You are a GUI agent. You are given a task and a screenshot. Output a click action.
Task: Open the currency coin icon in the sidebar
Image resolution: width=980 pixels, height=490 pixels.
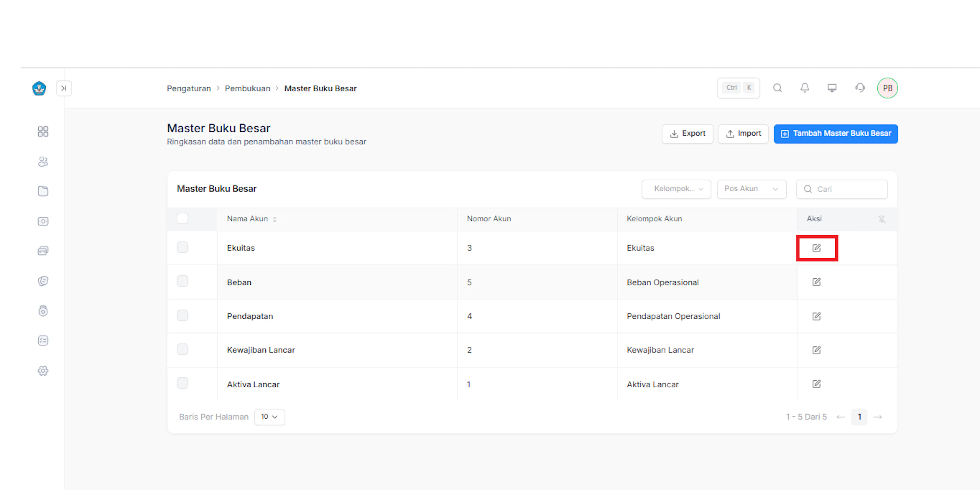pos(43,281)
